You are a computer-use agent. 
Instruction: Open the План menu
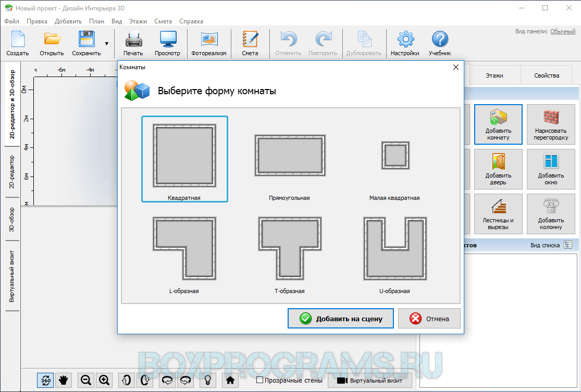[96, 21]
